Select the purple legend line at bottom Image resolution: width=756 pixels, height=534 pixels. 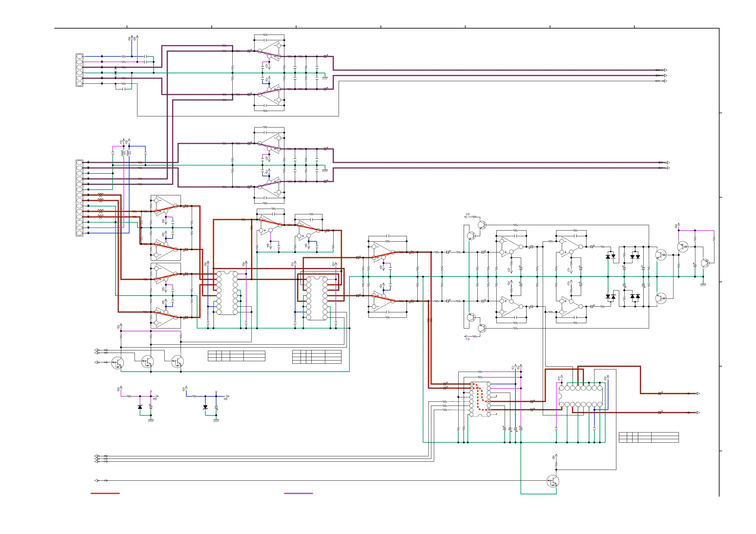tap(298, 493)
